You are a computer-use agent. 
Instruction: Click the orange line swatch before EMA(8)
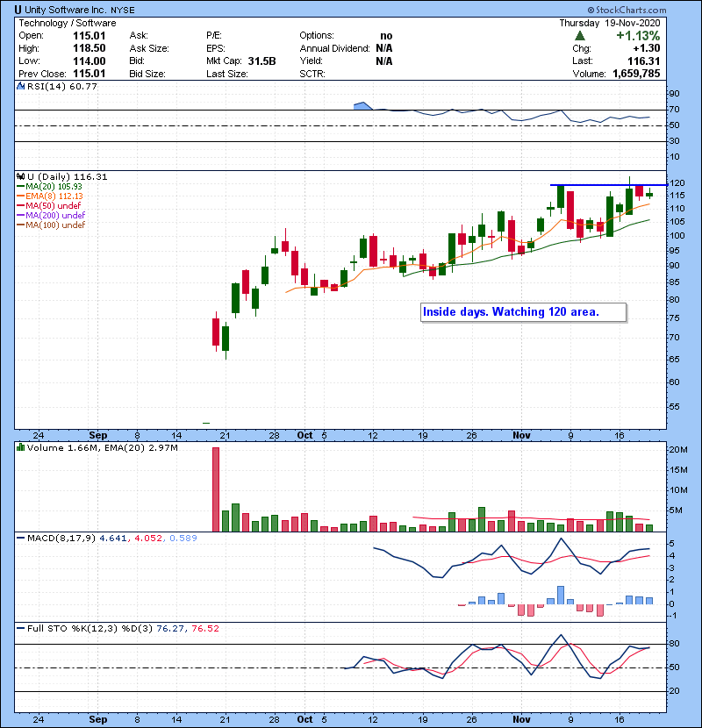pyautogui.click(x=20, y=196)
